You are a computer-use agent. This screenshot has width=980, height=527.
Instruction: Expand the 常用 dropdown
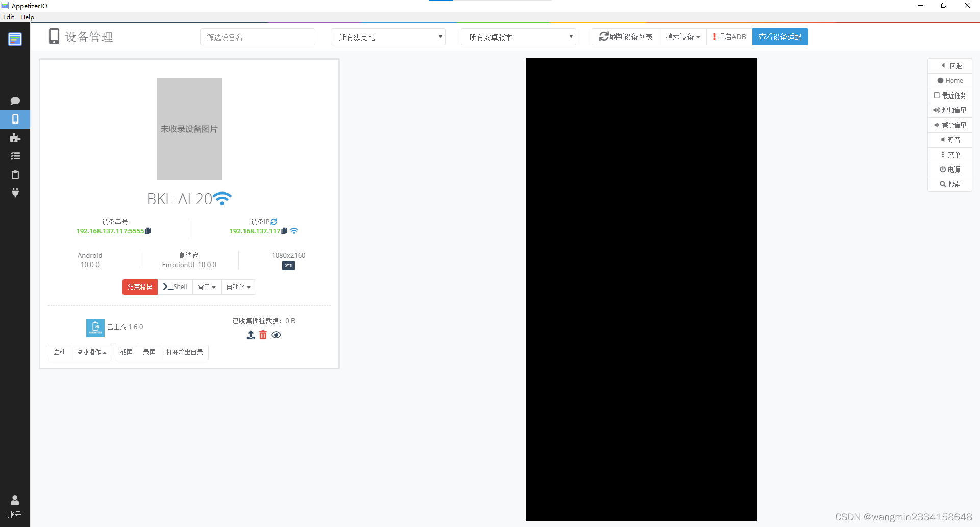point(207,287)
